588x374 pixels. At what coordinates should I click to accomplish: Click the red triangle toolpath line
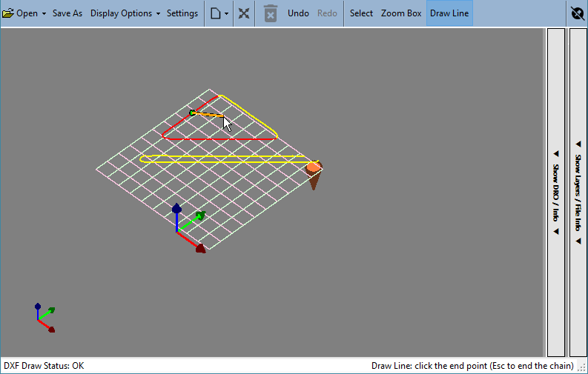(221, 139)
